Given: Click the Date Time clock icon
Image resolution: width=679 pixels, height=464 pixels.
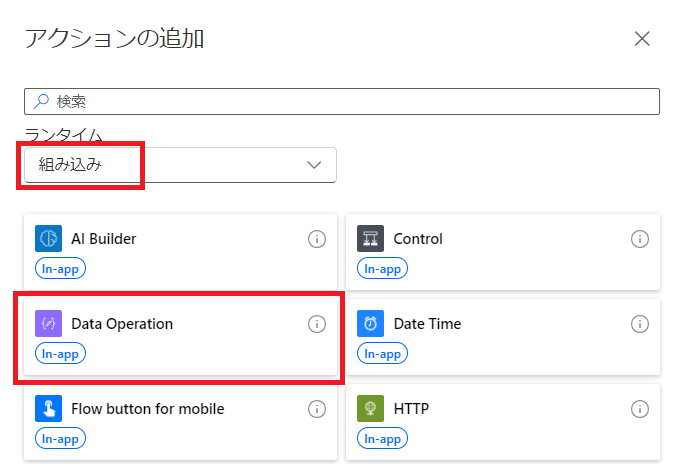Looking at the screenshot, I should (370, 323).
